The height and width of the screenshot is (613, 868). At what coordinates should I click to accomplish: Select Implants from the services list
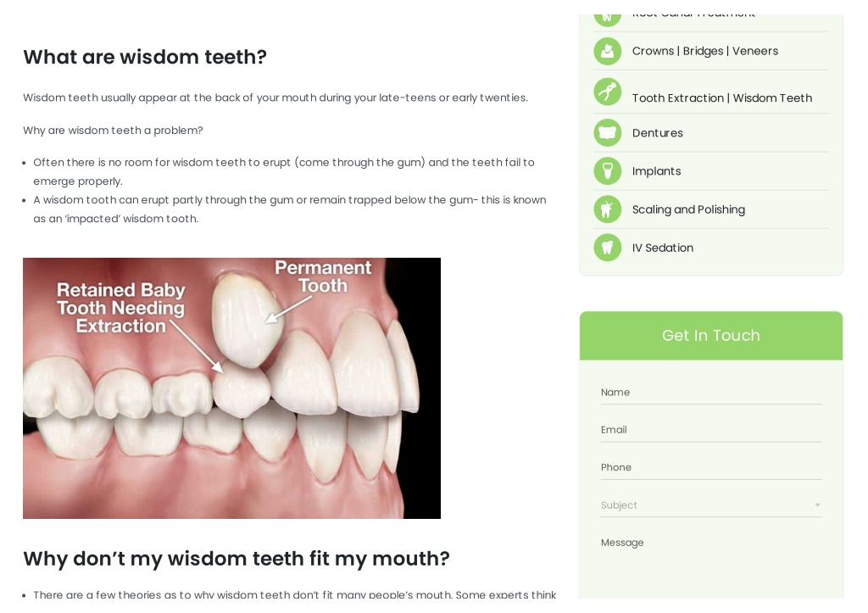656,171
